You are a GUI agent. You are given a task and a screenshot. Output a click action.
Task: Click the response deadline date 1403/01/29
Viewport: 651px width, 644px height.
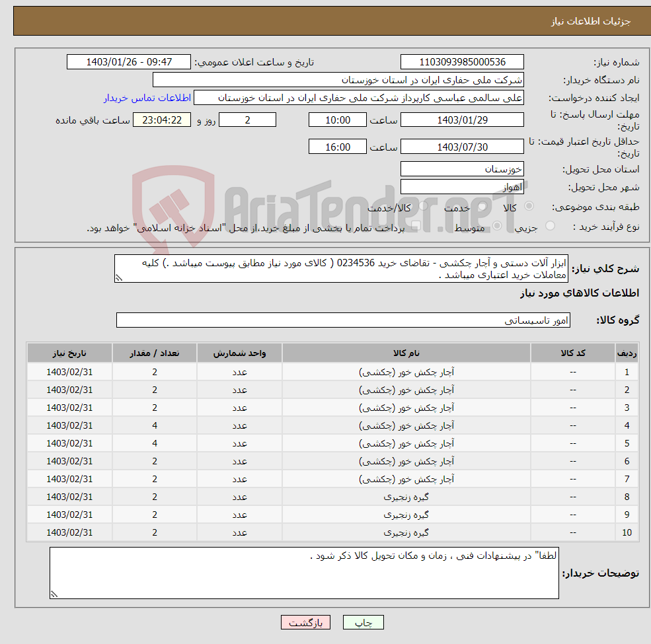[x=462, y=120]
